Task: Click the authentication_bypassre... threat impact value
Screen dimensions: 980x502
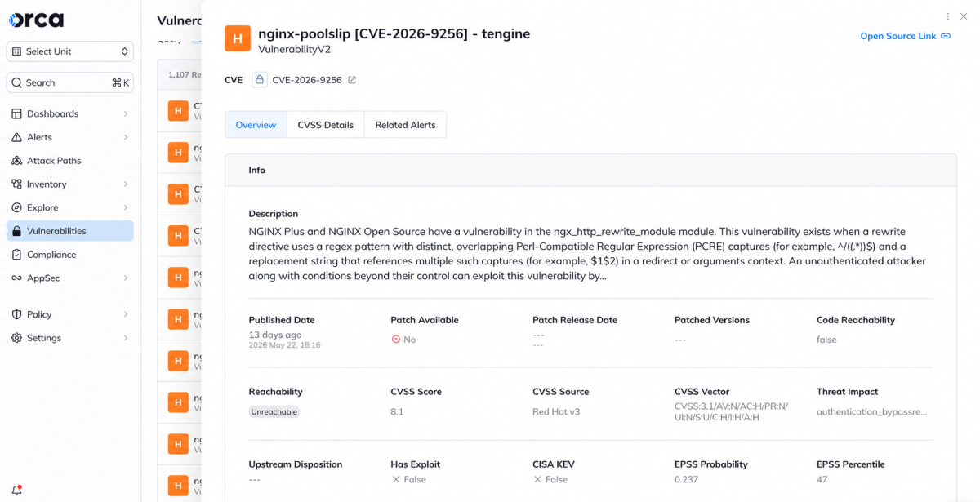Action: coord(871,412)
